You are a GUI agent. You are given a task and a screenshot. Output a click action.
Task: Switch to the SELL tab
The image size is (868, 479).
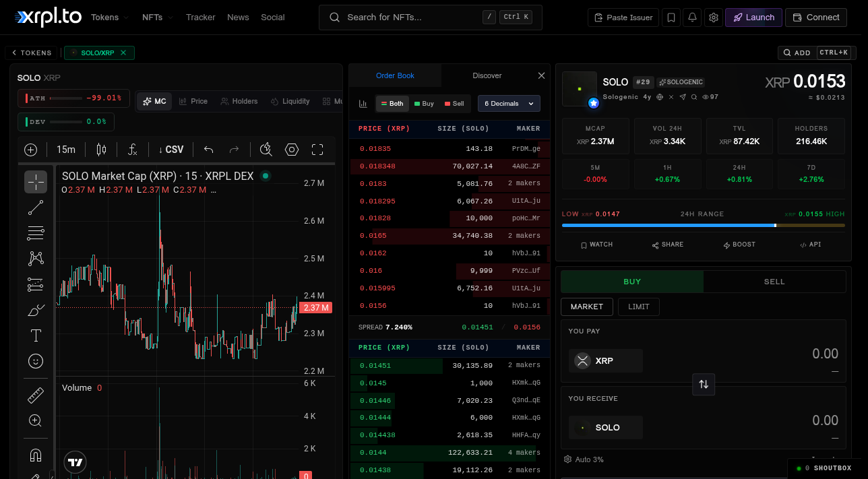tap(774, 282)
